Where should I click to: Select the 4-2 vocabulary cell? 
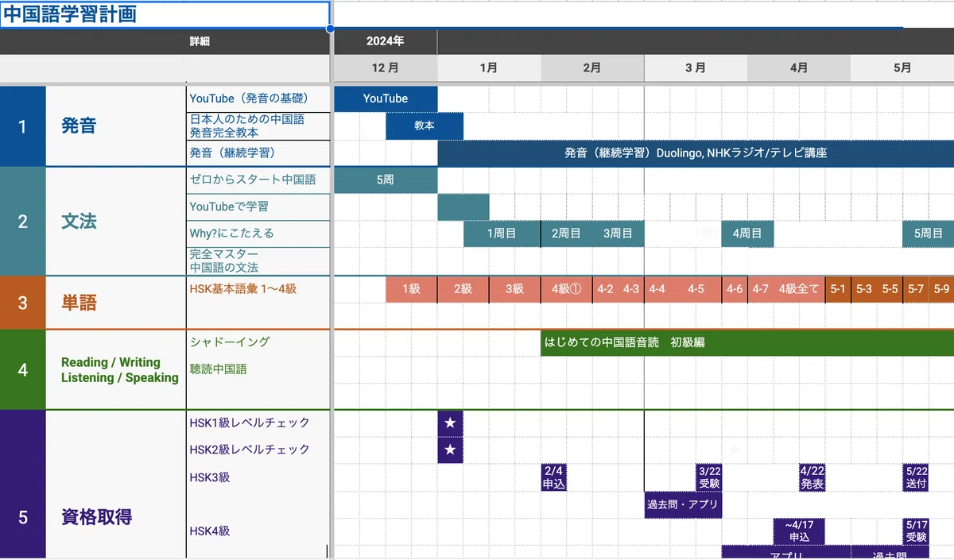click(605, 289)
